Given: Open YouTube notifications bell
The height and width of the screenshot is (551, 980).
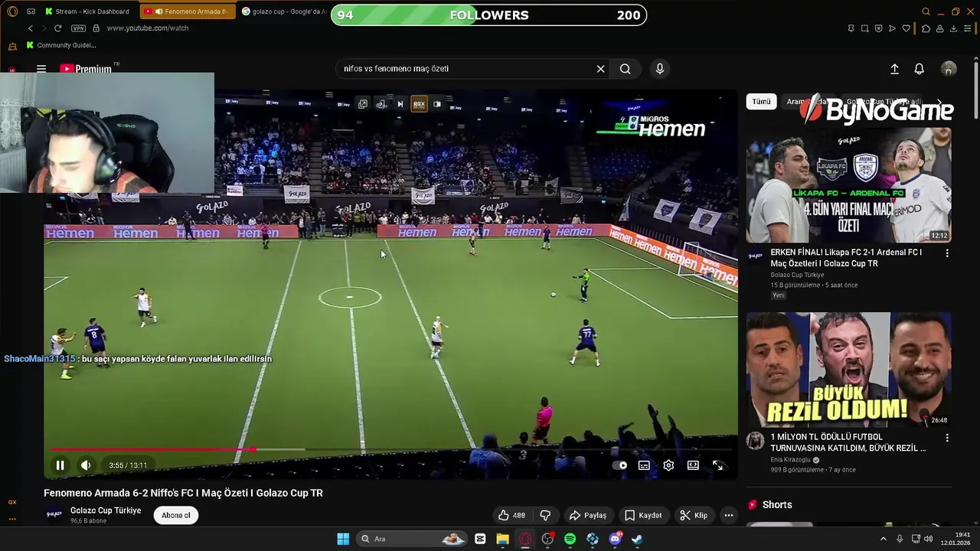Looking at the screenshot, I should pyautogui.click(x=920, y=69).
